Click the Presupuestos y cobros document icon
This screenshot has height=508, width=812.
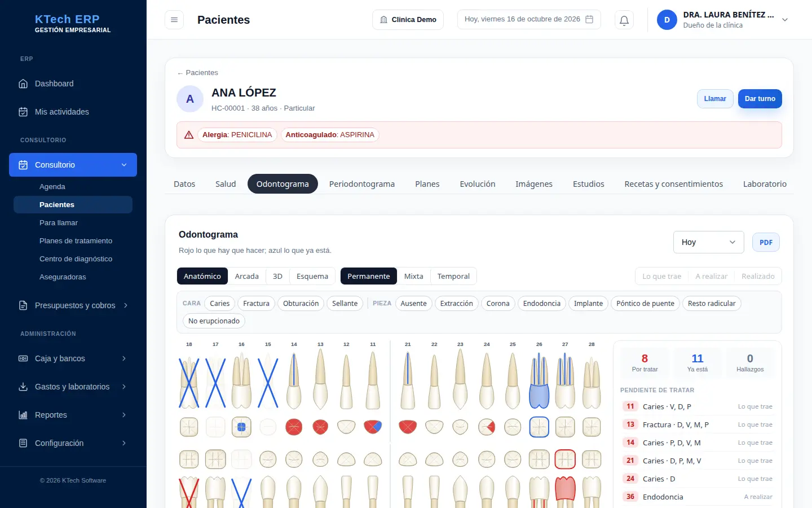pyautogui.click(x=23, y=305)
